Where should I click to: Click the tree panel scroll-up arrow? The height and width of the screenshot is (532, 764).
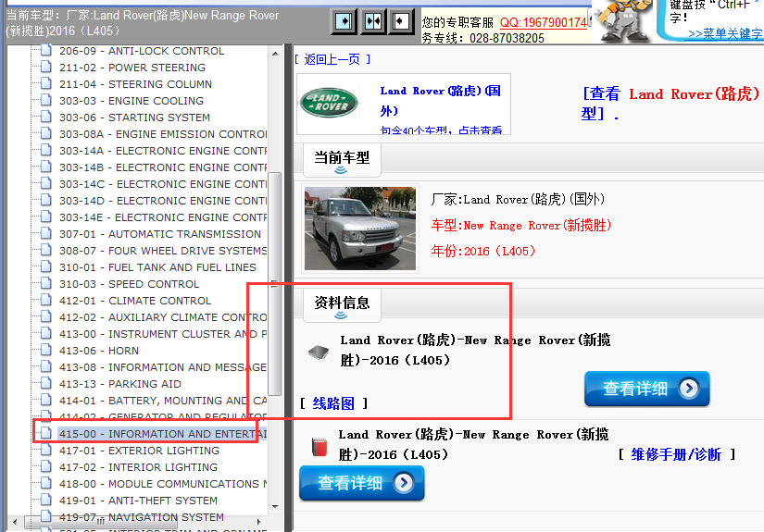coord(275,52)
